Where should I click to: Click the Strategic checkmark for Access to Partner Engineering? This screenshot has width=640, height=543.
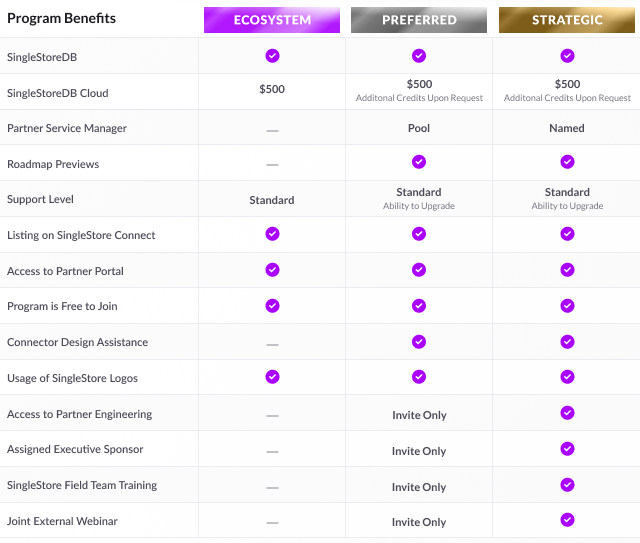567,413
